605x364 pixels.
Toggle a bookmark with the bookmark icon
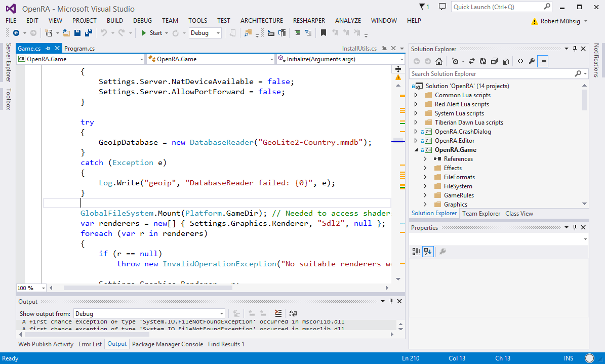pyautogui.click(x=324, y=33)
